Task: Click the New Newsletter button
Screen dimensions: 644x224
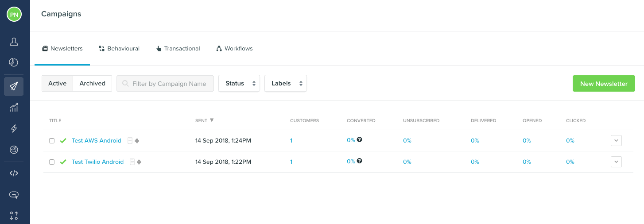Action: (x=604, y=83)
